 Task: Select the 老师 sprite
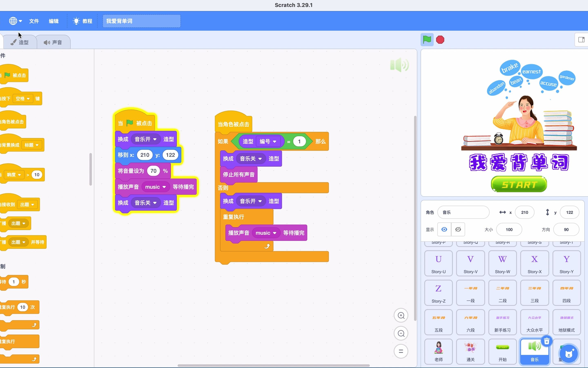click(x=438, y=351)
